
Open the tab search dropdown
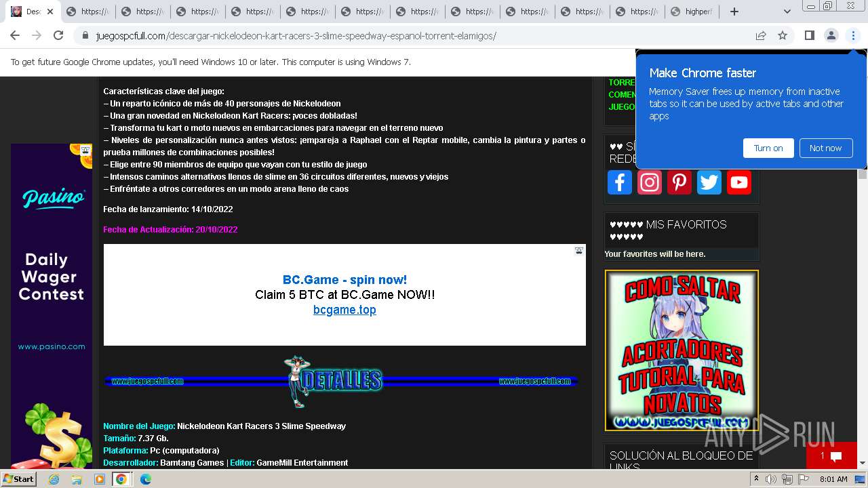787,12
